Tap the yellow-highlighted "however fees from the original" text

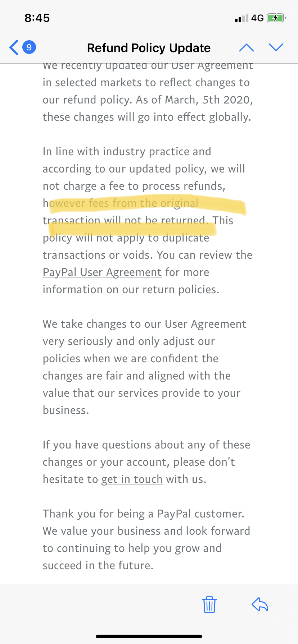coord(121,203)
